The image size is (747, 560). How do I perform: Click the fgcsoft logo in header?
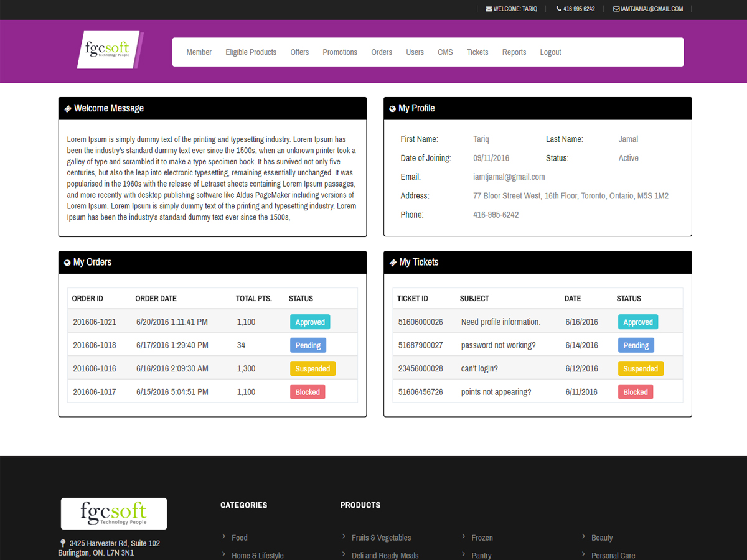[110, 50]
